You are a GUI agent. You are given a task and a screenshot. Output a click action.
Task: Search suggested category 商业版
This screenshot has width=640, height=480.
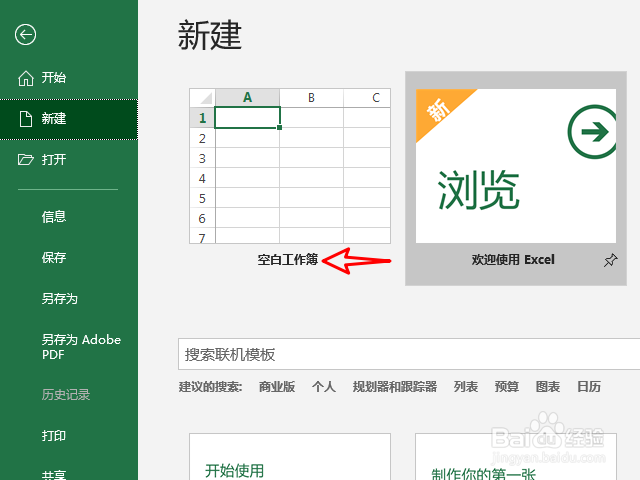pos(277,387)
